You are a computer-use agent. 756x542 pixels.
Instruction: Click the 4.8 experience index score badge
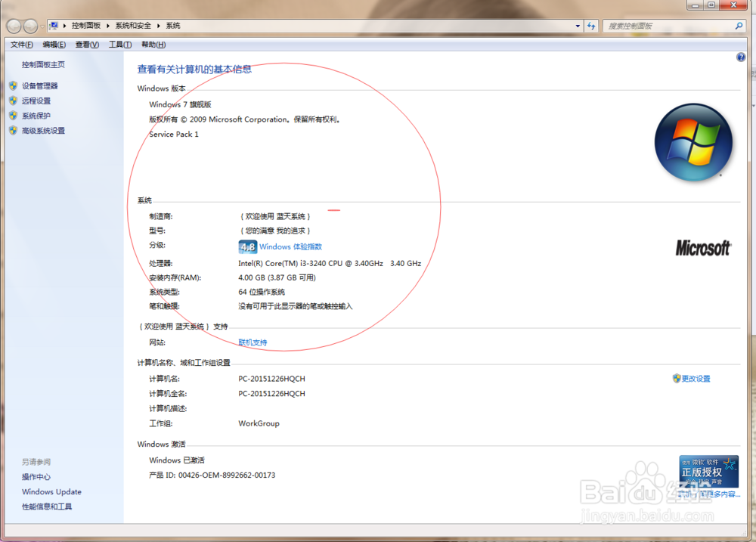point(247,247)
